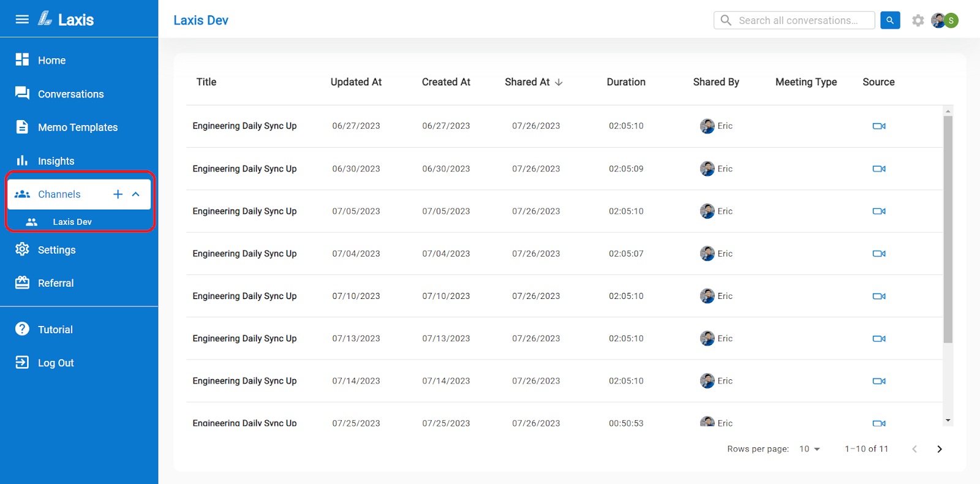The width and height of the screenshot is (980, 484).
Task: Sort by Updated At column
Action: [x=356, y=82]
